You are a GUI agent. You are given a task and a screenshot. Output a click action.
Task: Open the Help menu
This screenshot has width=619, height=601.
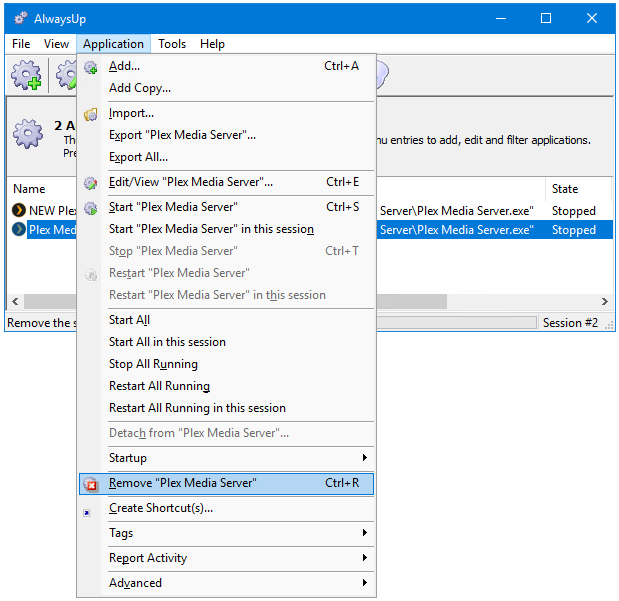point(212,44)
